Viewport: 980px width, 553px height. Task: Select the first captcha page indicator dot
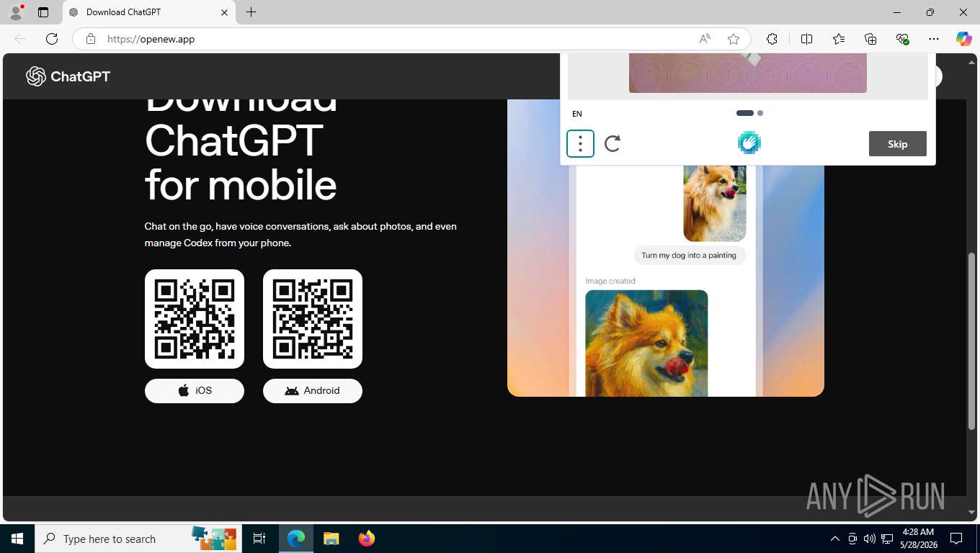[745, 113]
